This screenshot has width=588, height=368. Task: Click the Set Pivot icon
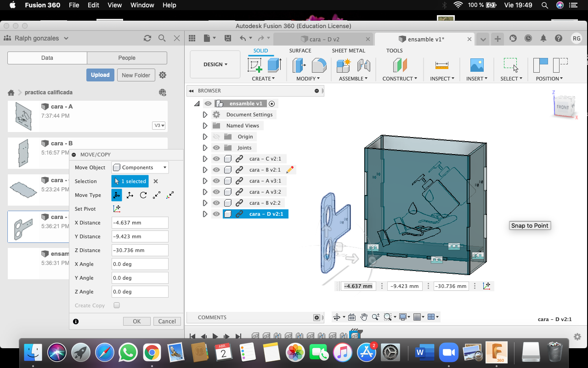point(117,209)
